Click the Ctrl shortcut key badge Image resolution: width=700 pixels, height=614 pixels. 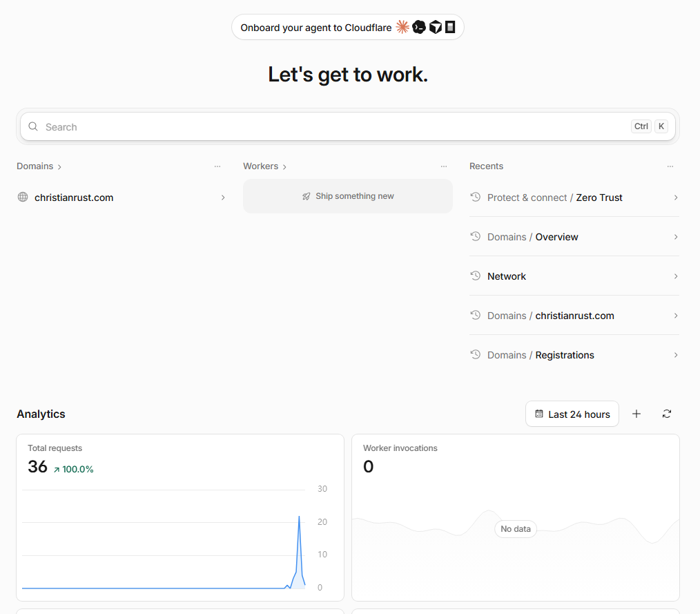(x=641, y=126)
